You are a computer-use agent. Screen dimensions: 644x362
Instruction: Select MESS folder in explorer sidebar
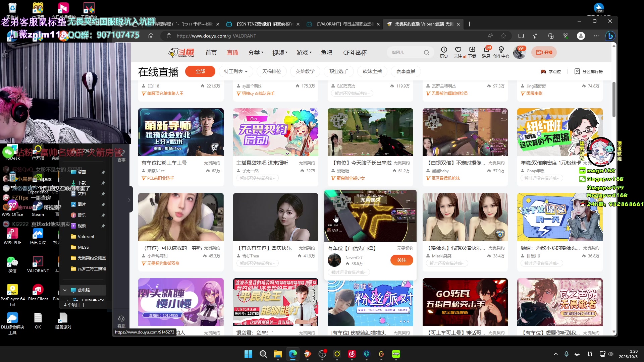click(83, 247)
